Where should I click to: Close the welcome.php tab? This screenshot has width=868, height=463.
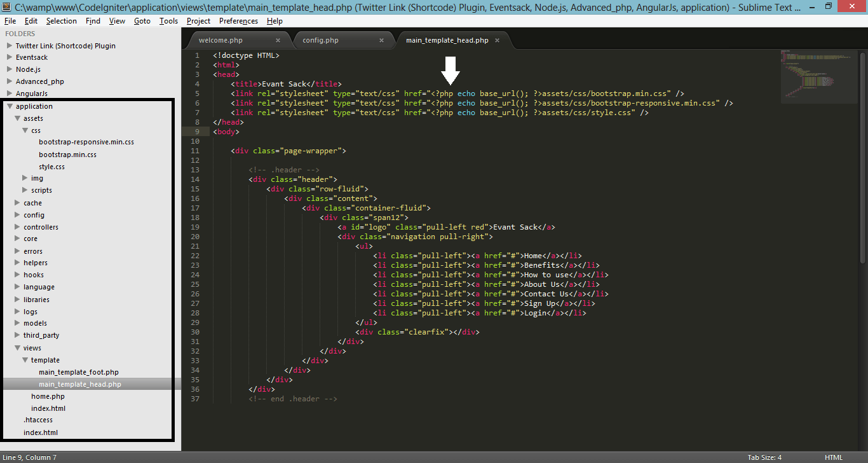278,39
